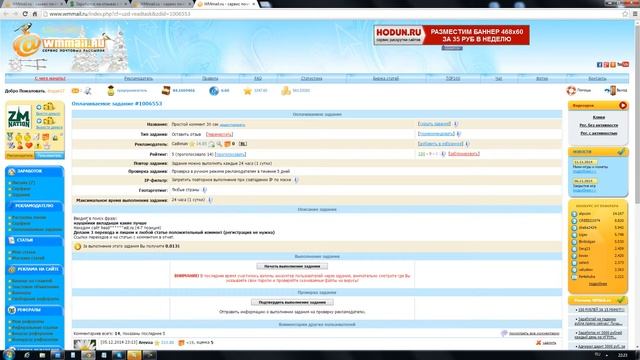Click the "Заработок" sidebar section header
This screenshot has width=640, height=360.
coord(34,171)
